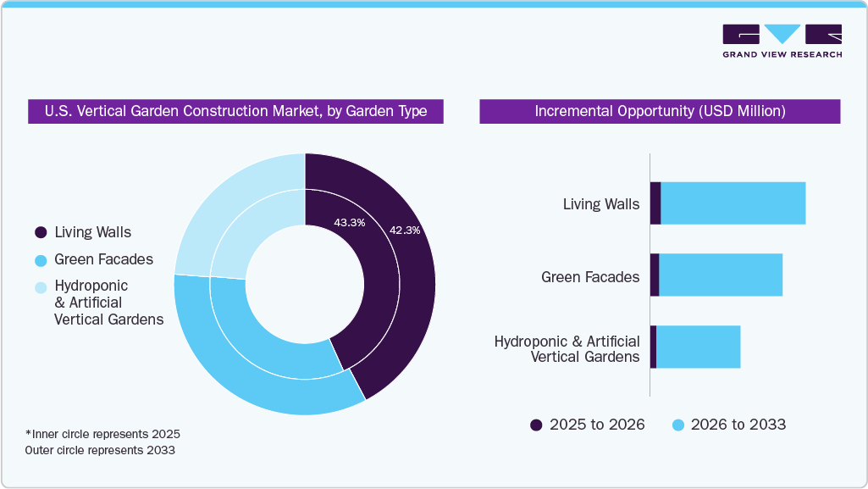Screen dimensions: 868x489
Task: Click the GRAND VIEW RESEARCH wordmark text
Action: tap(782, 54)
